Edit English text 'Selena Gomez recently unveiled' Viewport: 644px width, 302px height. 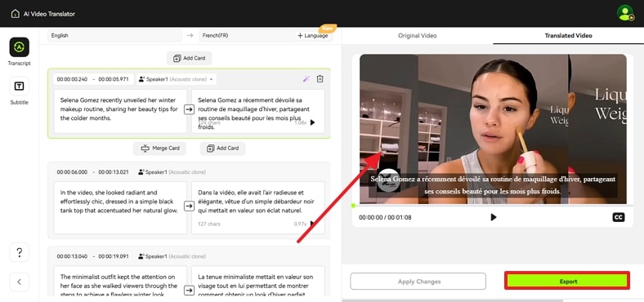[120, 111]
